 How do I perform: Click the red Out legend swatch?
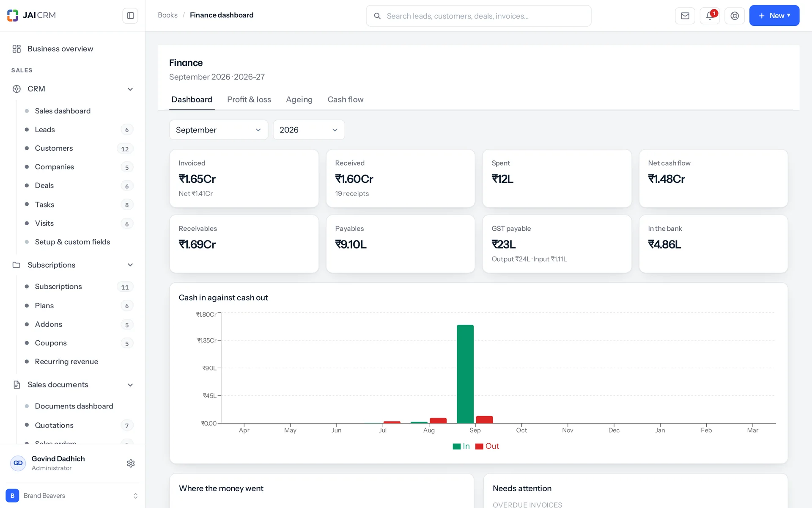(479, 446)
